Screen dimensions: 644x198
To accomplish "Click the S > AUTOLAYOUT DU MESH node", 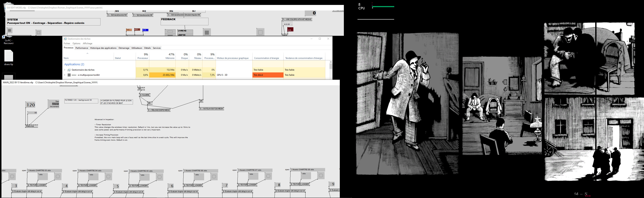I will [211, 109].
